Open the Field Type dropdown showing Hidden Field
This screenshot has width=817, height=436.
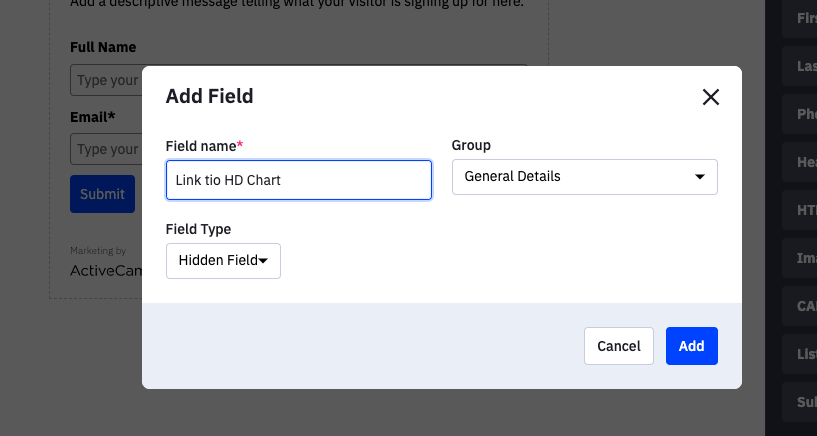click(224, 260)
